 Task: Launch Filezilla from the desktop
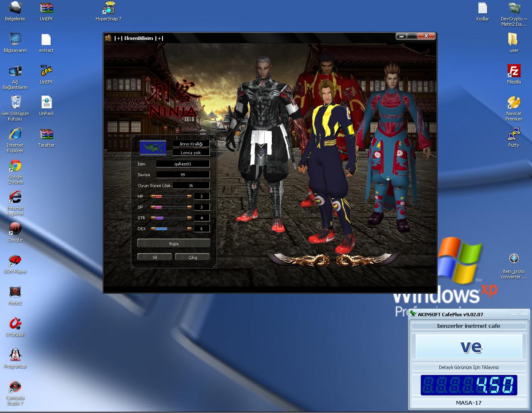coord(514,74)
